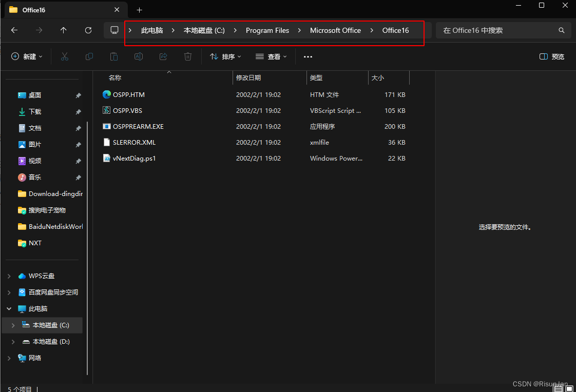Expand the 网络 tree node

point(9,358)
